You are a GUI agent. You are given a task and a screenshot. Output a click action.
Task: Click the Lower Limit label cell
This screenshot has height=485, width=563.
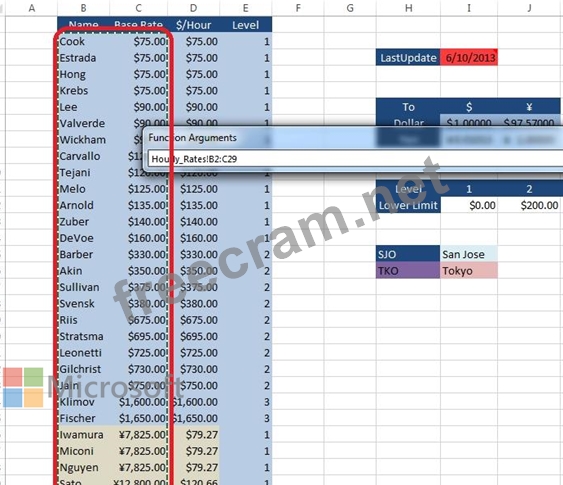408,205
